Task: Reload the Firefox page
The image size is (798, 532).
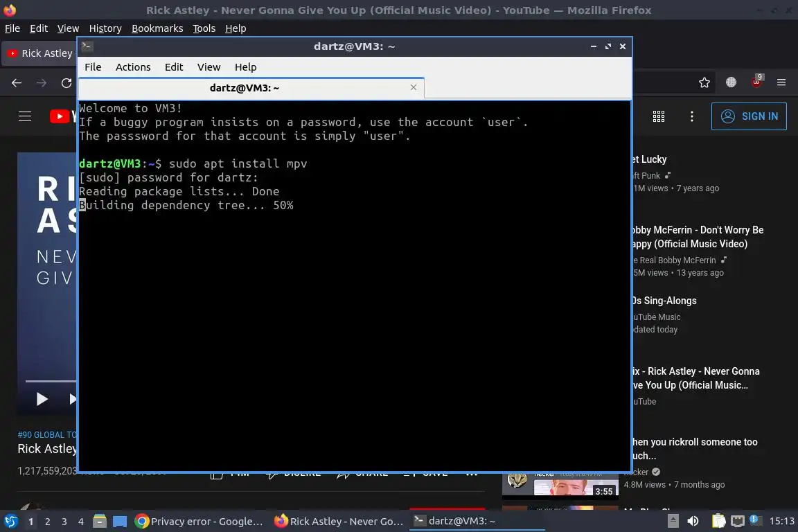Action: click(x=66, y=82)
